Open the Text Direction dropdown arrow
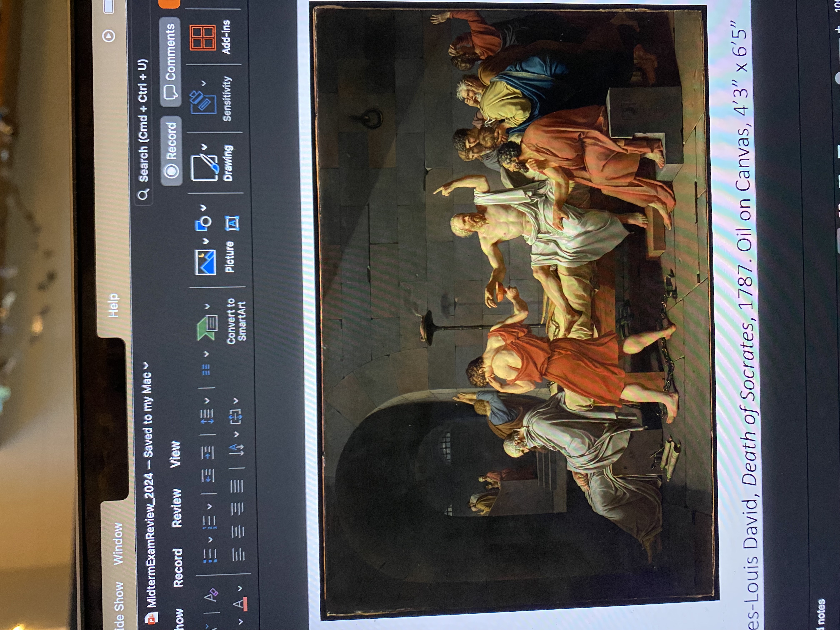The image size is (840, 630). 236,434
